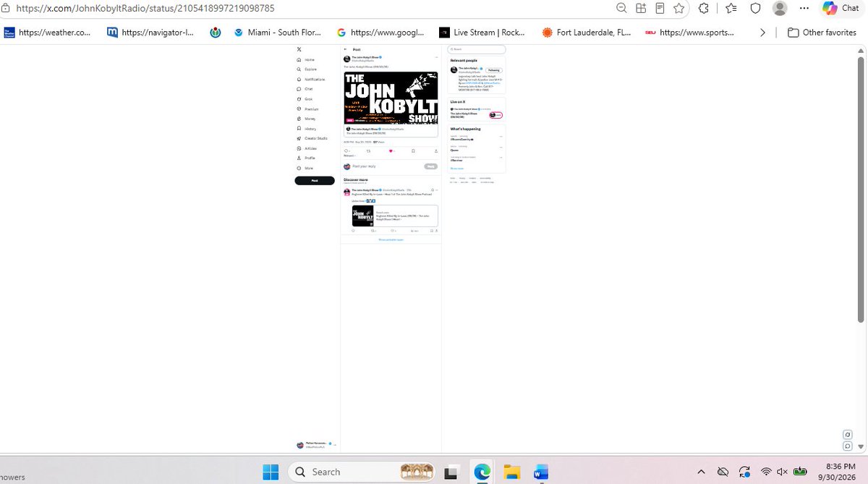Open History in the X sidebar

[x=306, y=129]
